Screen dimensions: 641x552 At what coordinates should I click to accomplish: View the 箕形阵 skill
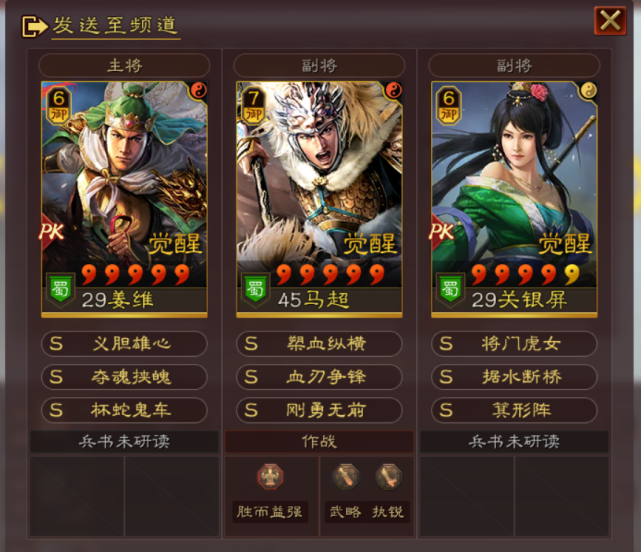514,410
